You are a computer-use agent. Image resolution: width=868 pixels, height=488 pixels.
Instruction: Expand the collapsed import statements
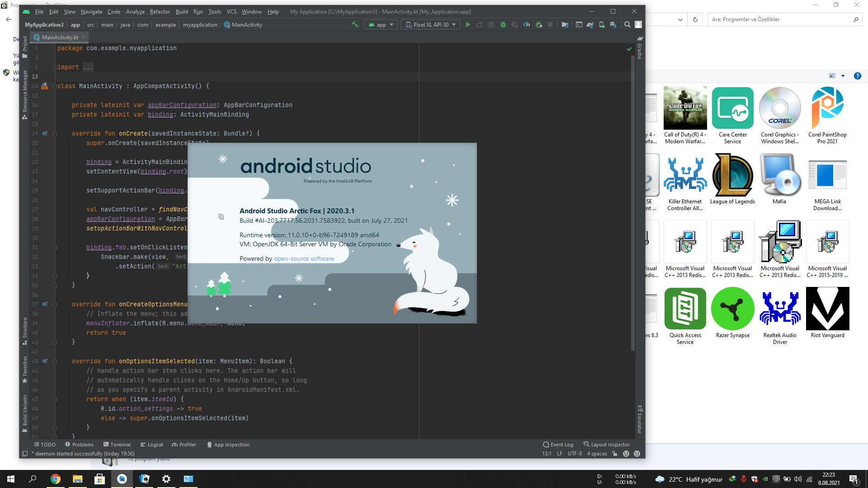(88, 67)
